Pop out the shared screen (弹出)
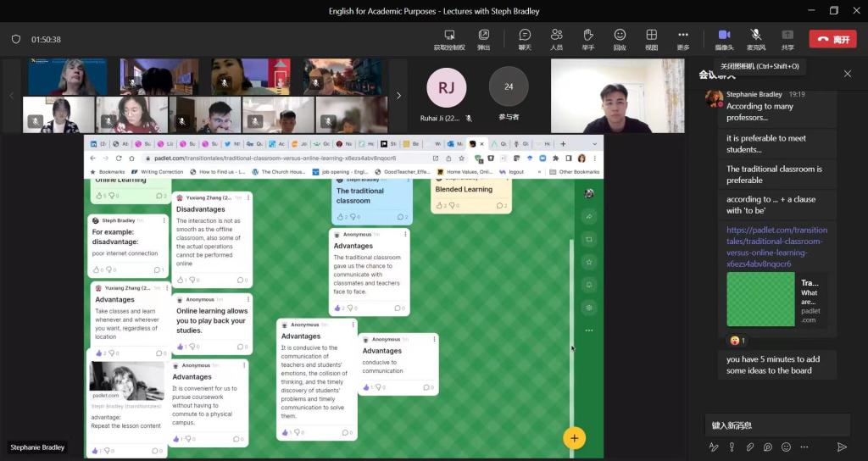The width and height of the screenshot is (868, 461). (484, 38)
